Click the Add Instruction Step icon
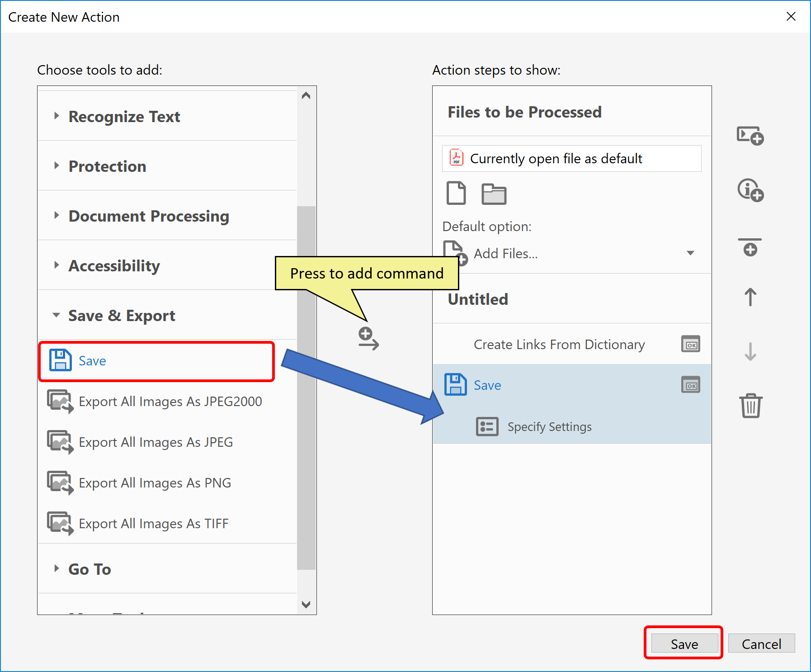The width and height of the screenshot is (811, 672). [750, 190]
